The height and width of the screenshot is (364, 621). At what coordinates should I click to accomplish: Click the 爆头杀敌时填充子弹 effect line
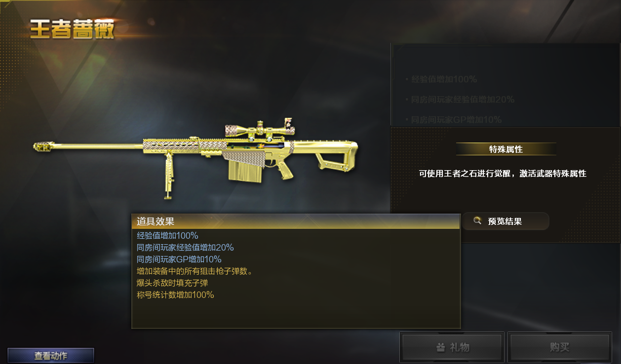172,283
